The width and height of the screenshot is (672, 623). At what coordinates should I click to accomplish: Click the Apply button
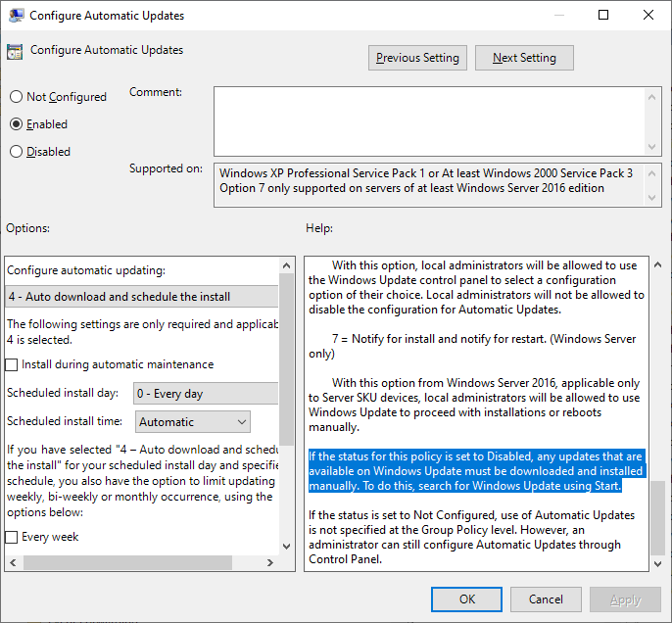(625, 599)
